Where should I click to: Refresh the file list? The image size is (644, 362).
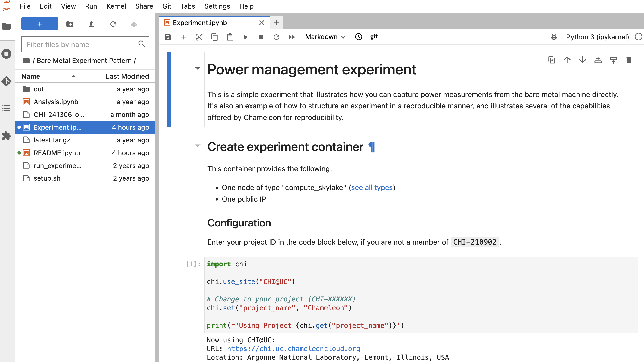113,24
